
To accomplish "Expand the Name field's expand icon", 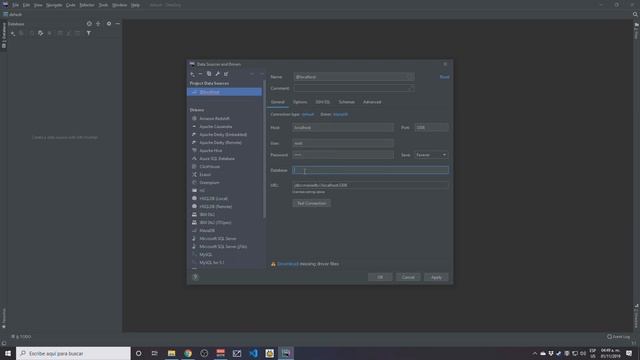I will click(x=409, y=77).
